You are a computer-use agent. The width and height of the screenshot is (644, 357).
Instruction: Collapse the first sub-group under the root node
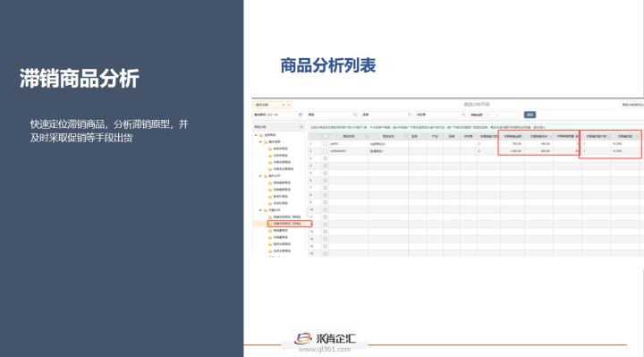point(260,141)
